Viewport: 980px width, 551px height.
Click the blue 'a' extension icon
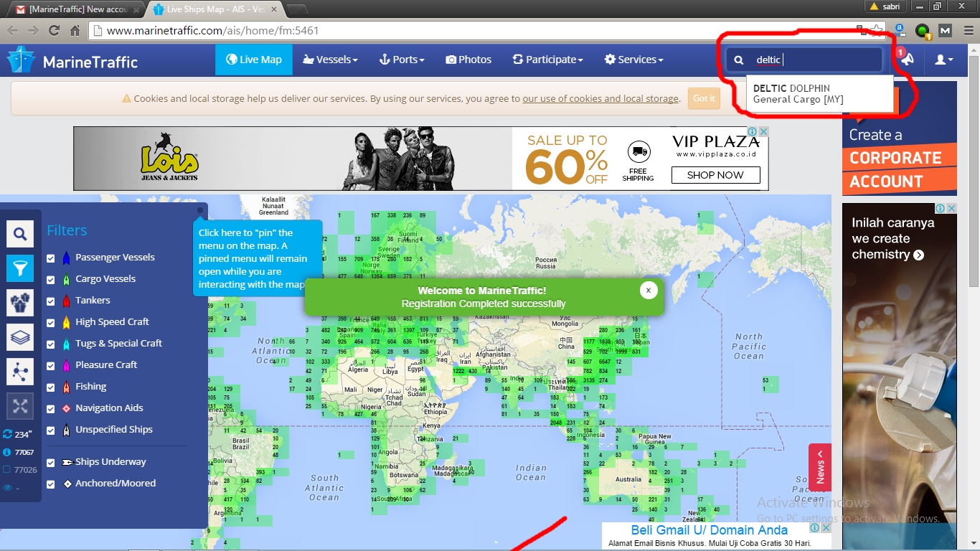point(900,31)
